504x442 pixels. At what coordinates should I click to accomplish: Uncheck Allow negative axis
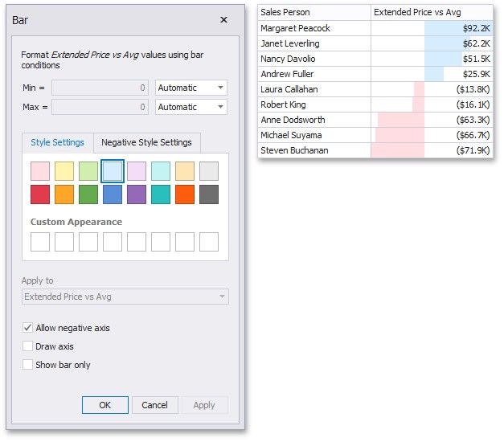28,328
